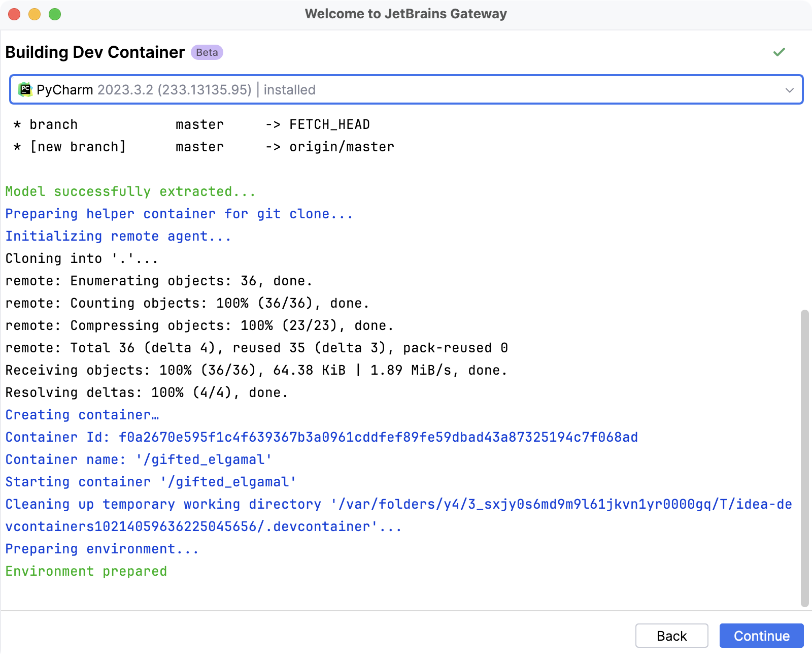The height and width of the screenshot is (660, 812).
Task: Click the gifted_elgamal container name line
Action: (x=138, y=459)
